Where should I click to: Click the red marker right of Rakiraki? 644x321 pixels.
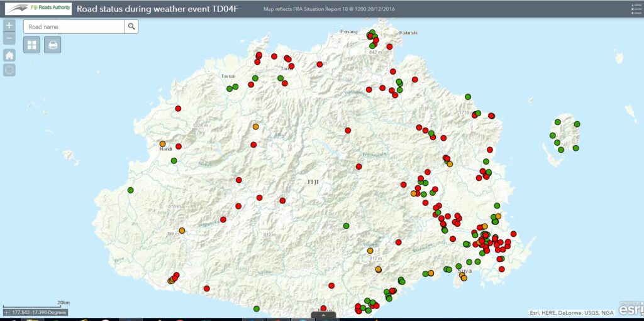click(390, 46)
